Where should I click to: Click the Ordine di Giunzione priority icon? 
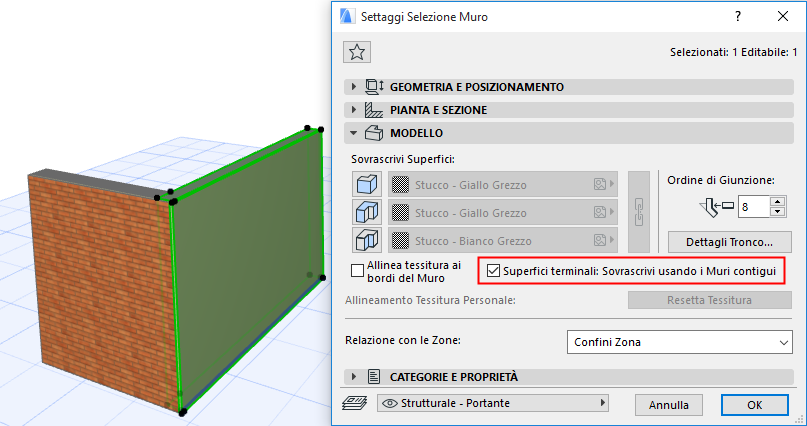coord(716,207)
